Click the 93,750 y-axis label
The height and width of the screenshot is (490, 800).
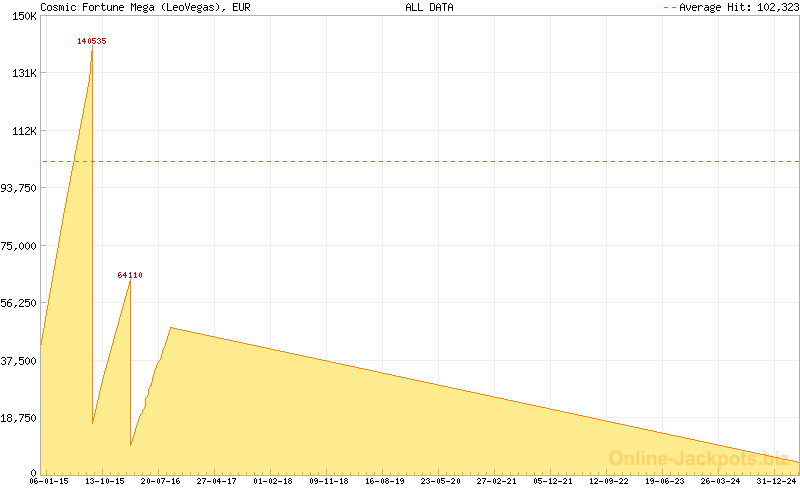19,188
